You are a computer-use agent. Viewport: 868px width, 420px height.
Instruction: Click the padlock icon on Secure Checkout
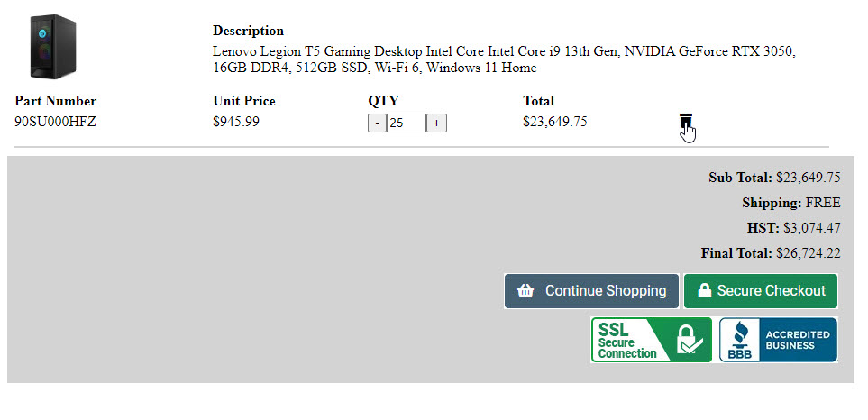704,291
